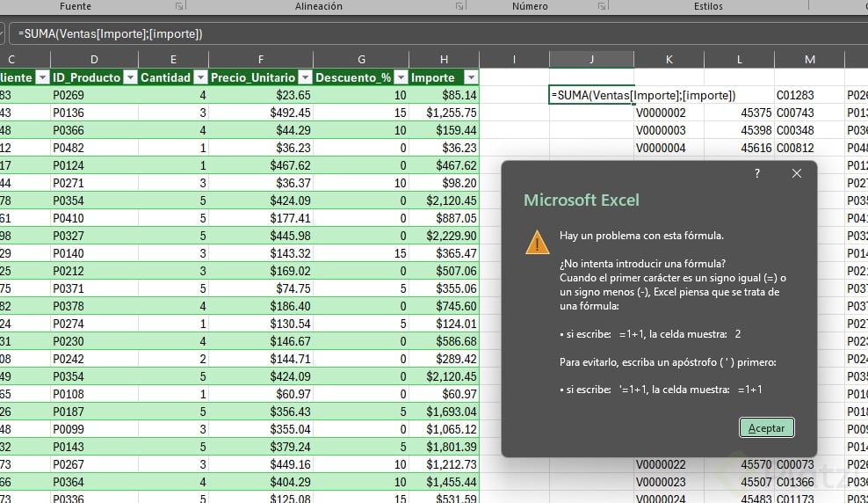Open the Número dialog launcher
Viewport: 868px width, 503px height.
click(x=602, y=6)
